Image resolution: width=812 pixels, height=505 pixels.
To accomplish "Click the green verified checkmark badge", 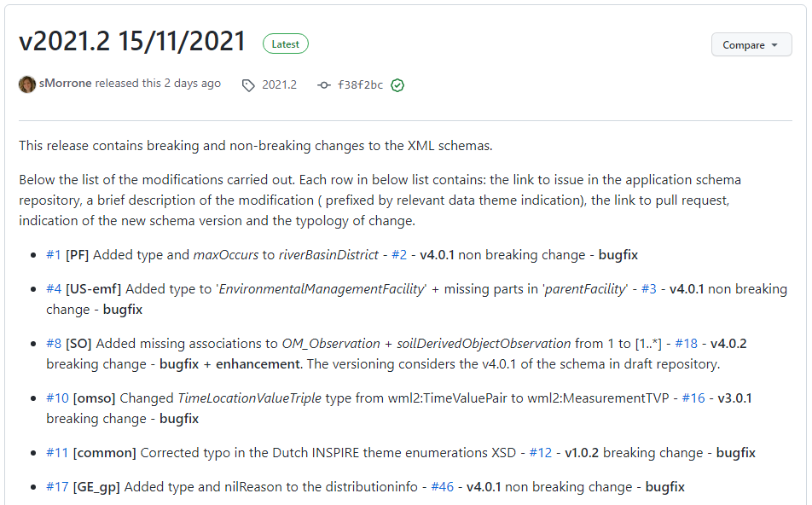I will pyautogui.click(x=397, y=85).
